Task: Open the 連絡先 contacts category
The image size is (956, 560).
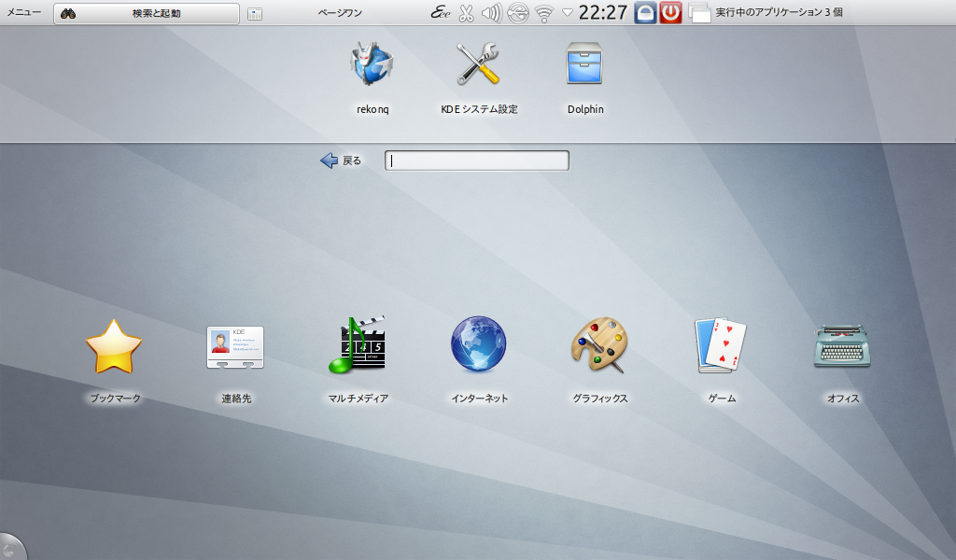Action: 235,347
